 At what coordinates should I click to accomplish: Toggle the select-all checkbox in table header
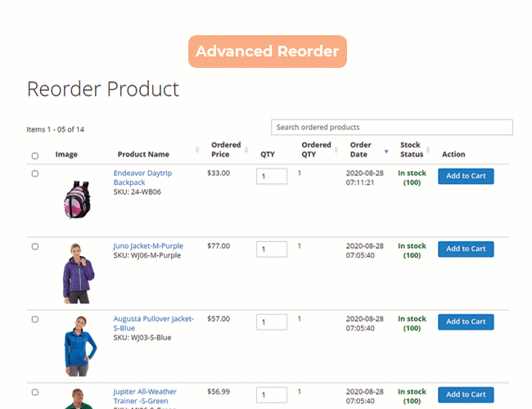(x=34, y=155)
